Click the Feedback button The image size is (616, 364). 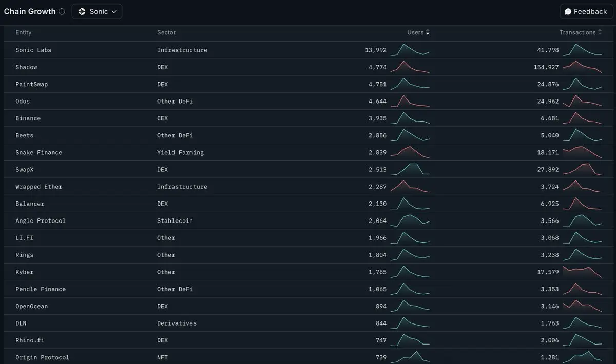[585, 11]
